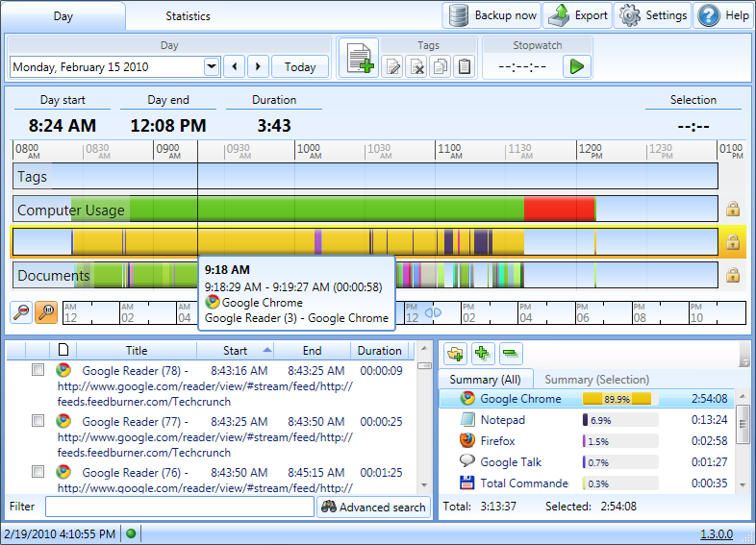
Task: Start the stopwatch with the play button
Action: click(576, 66)
